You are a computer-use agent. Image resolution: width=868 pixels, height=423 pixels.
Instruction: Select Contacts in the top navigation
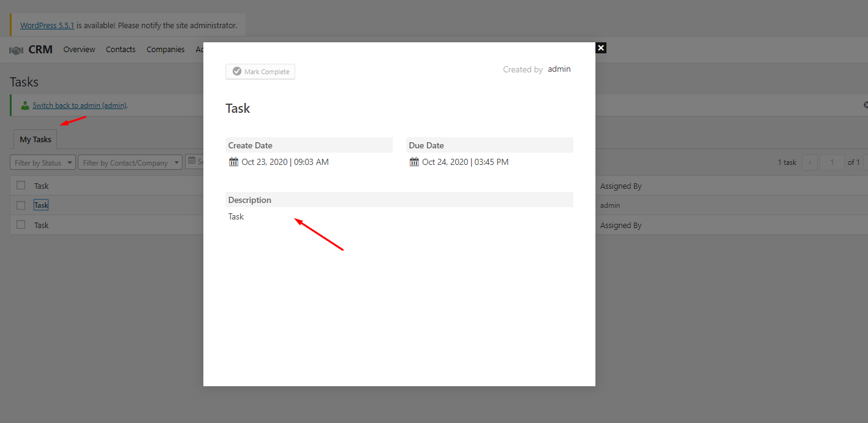click(x=120, y=49)
